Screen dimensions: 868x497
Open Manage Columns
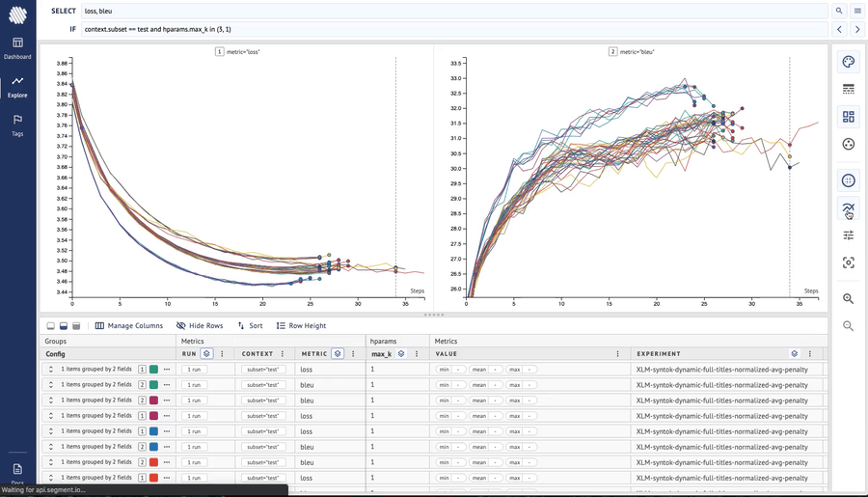[129, 326]
